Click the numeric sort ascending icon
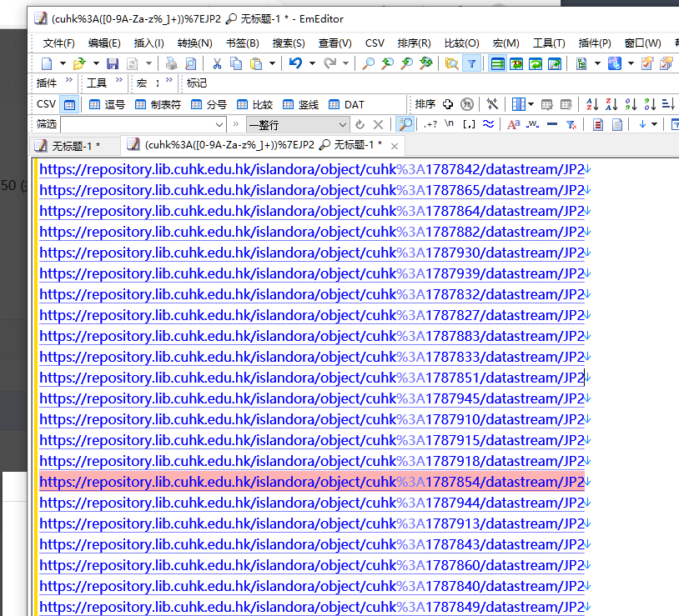679x616 pixels. pos(631,104)
